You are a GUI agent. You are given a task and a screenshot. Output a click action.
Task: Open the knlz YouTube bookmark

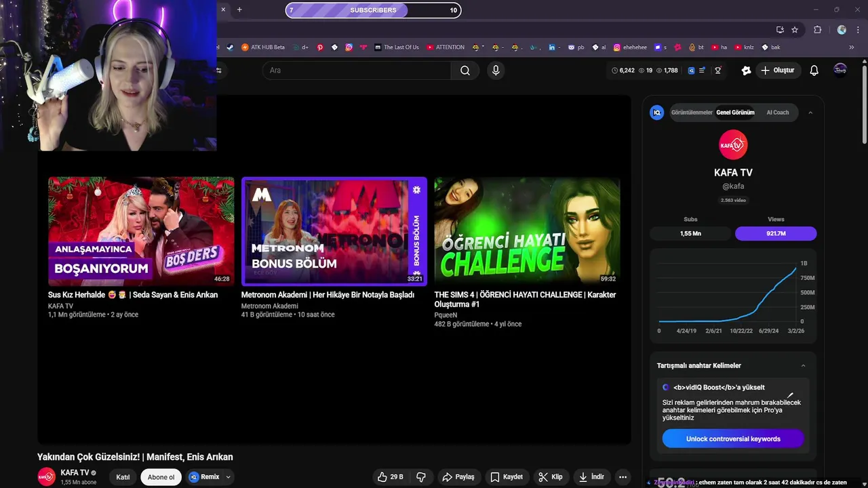pos(744,47)
